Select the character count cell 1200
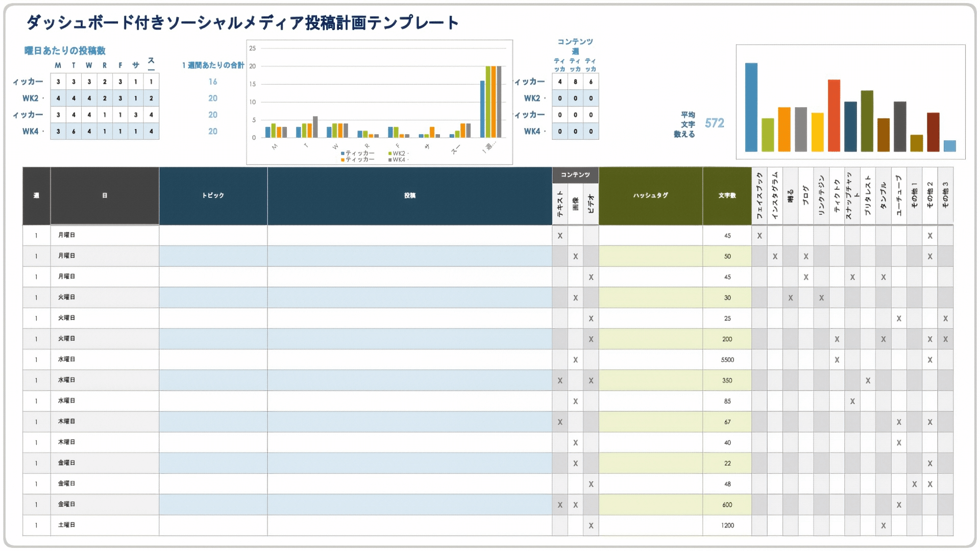Image resolution: width=980 pixels, height=551 pixels. click(727, 525)
